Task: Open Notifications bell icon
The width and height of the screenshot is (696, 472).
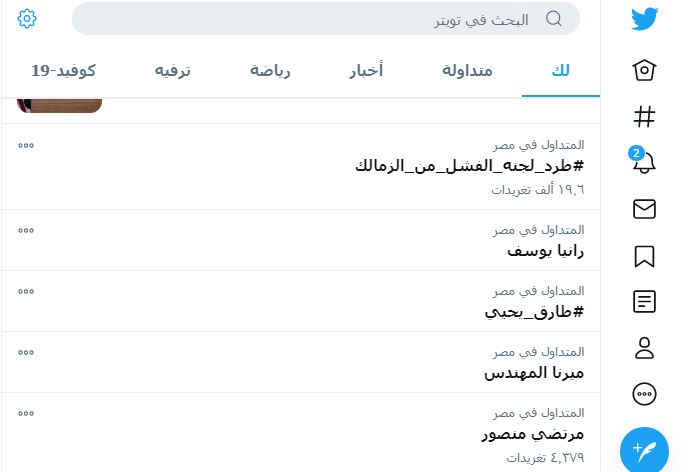Action: tap(645, 162)
